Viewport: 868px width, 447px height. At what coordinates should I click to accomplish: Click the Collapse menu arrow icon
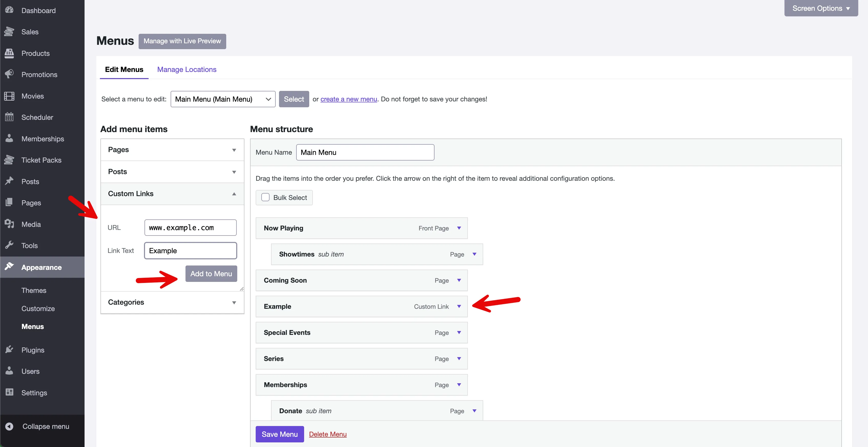coord(9,426)
